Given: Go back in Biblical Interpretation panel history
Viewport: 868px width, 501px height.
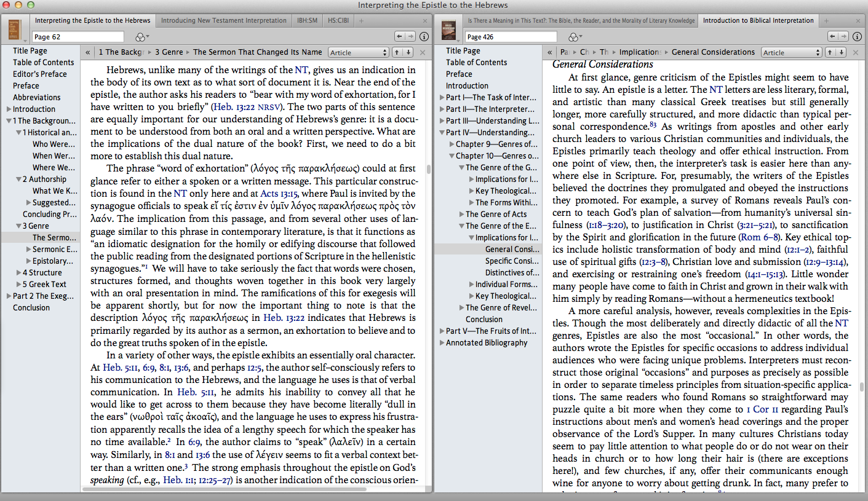Looking at the screenshot, I should 832,37.
